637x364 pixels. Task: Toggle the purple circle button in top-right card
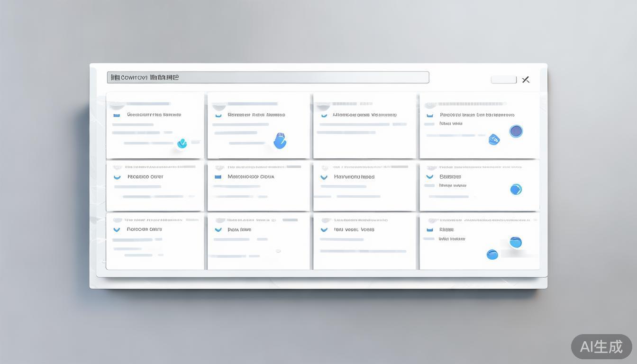tap(516, 131)
